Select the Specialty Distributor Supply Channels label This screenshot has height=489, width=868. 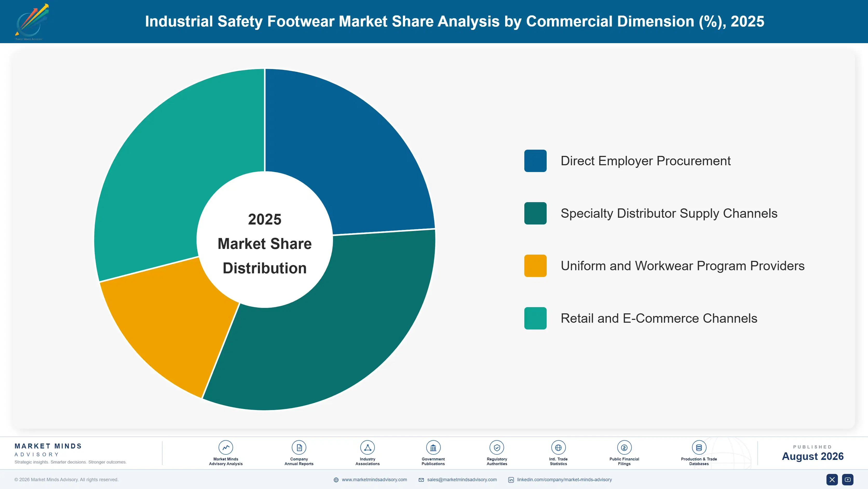click(669, 213)
